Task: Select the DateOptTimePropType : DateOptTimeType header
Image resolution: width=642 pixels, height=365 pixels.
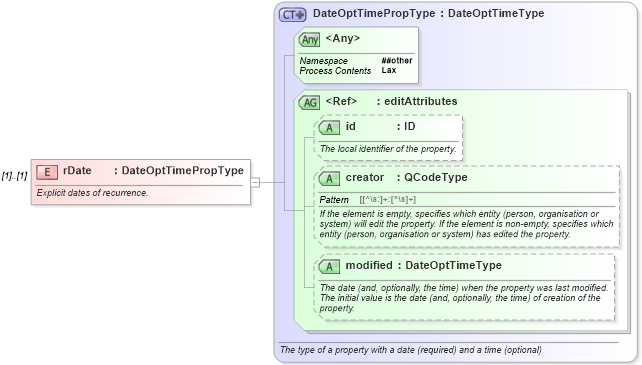Action: coord(428,13)
